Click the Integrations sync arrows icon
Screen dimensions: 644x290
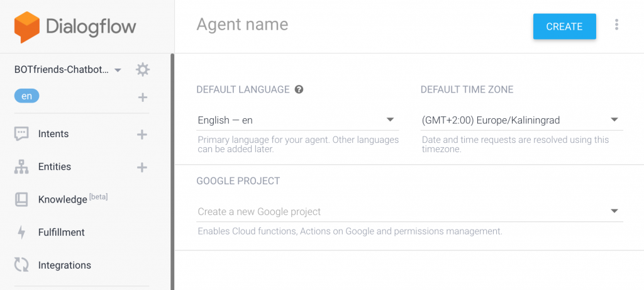(x=21, y=265)
